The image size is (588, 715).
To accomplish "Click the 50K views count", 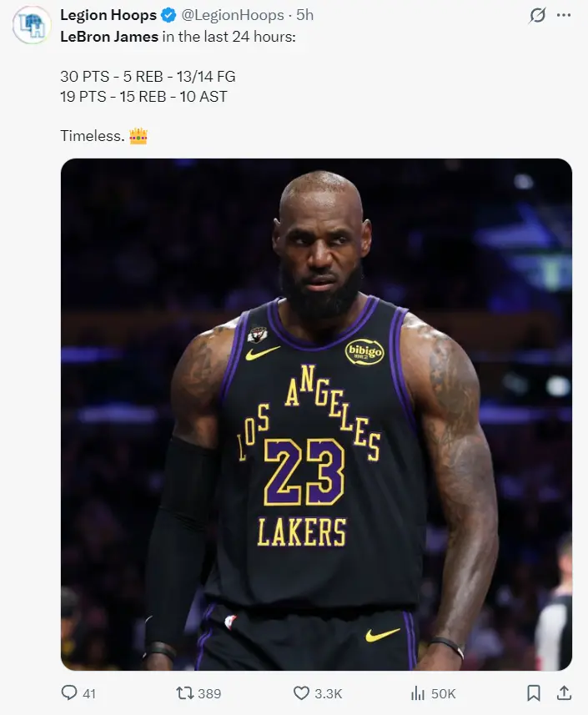I will click(x=443, y=693).
